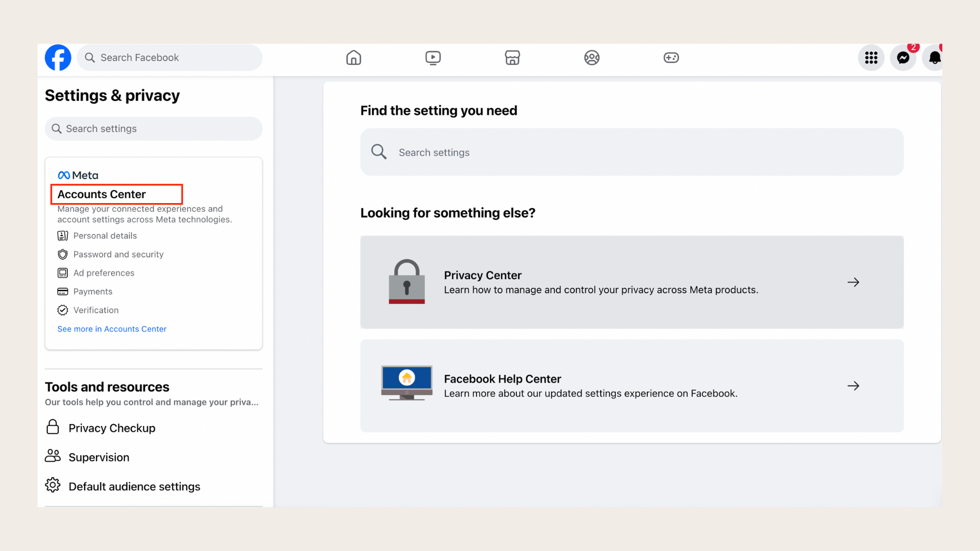Click Payments in Accounts Center
This screenshot has height=551, width=980.
(x=93, y=291)
